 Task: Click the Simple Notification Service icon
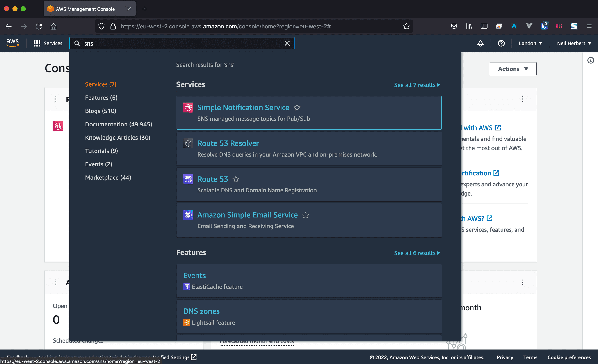click(x=188, y=107)
